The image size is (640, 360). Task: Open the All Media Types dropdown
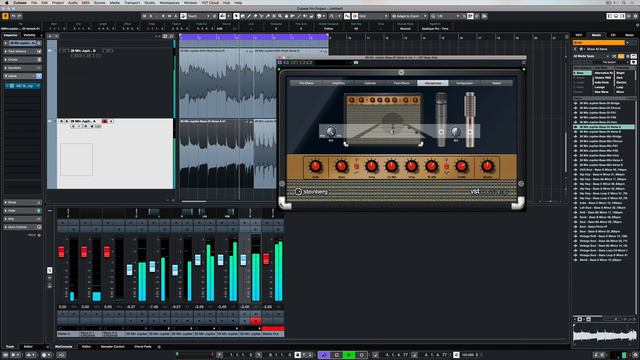(591, 56)
